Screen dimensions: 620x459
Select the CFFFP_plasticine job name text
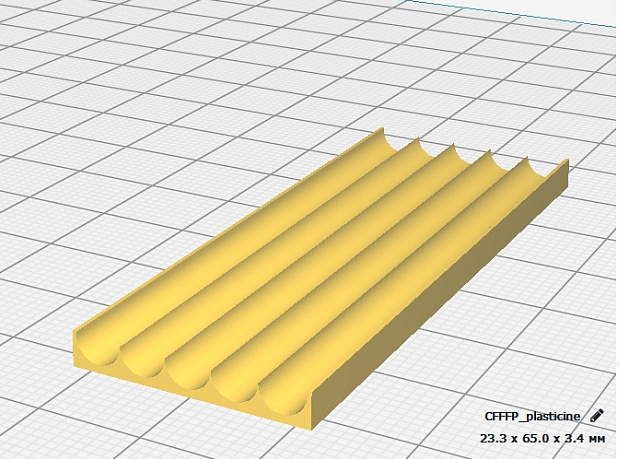(x=532, y=416)
